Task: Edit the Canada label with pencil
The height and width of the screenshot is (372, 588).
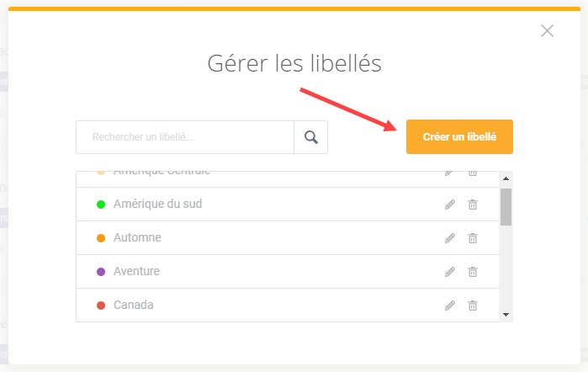Action: (450, 306)
